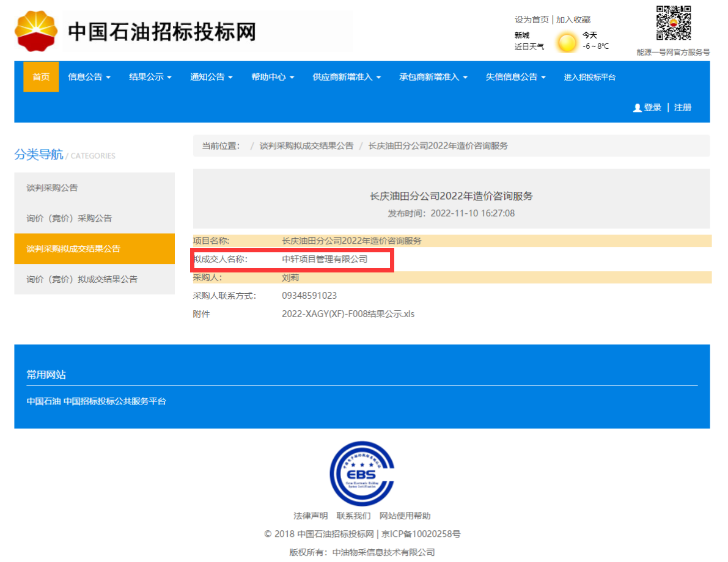This screenshot has height=562, width=728.
Task: Click the 设为首页 link
Action: pyautogui.click(x=532, y=20)
